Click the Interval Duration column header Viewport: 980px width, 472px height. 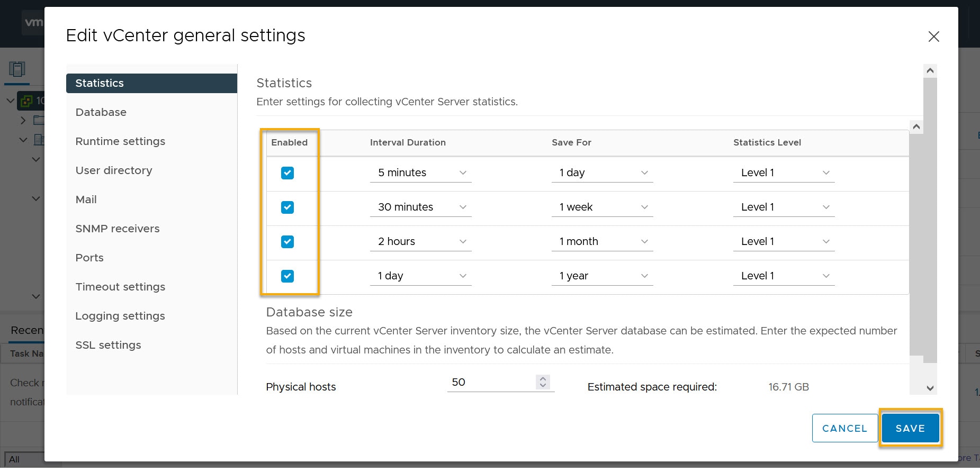tap(408, 142)
